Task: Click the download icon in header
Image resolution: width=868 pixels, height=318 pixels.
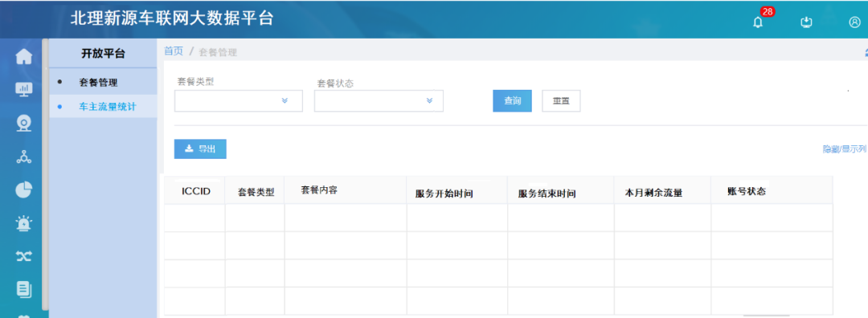Action: pyautogui.click(x=807, y=22)
